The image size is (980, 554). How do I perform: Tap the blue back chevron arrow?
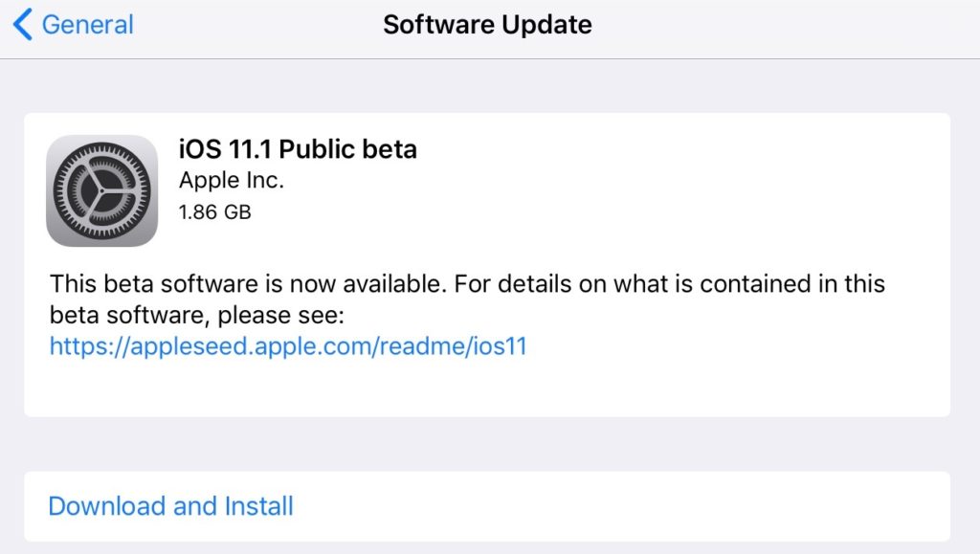[23, 25]
